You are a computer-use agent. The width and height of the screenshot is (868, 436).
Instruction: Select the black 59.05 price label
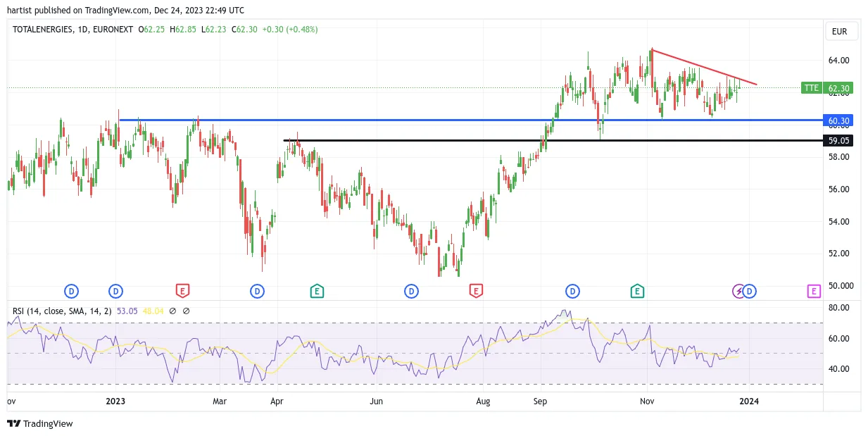point(838,140)
